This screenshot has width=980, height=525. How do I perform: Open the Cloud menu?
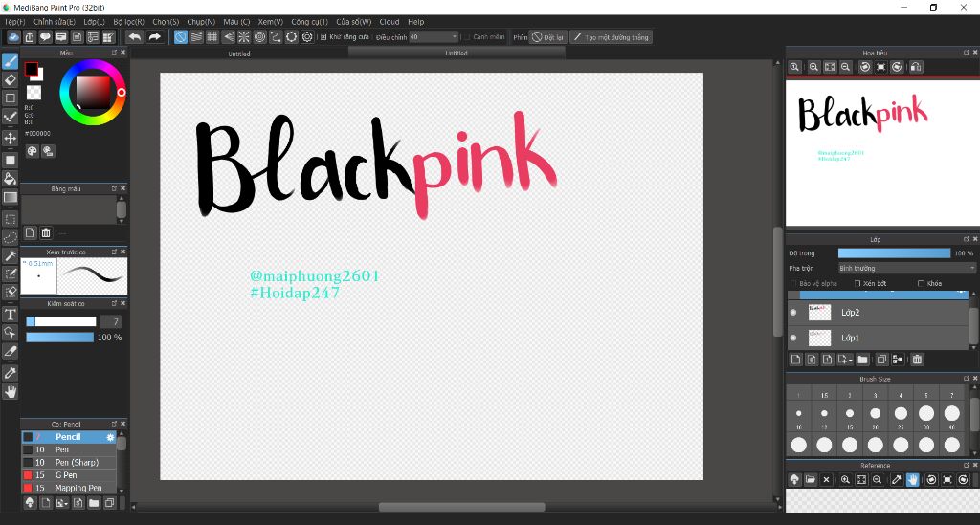(x=390, y=22)
